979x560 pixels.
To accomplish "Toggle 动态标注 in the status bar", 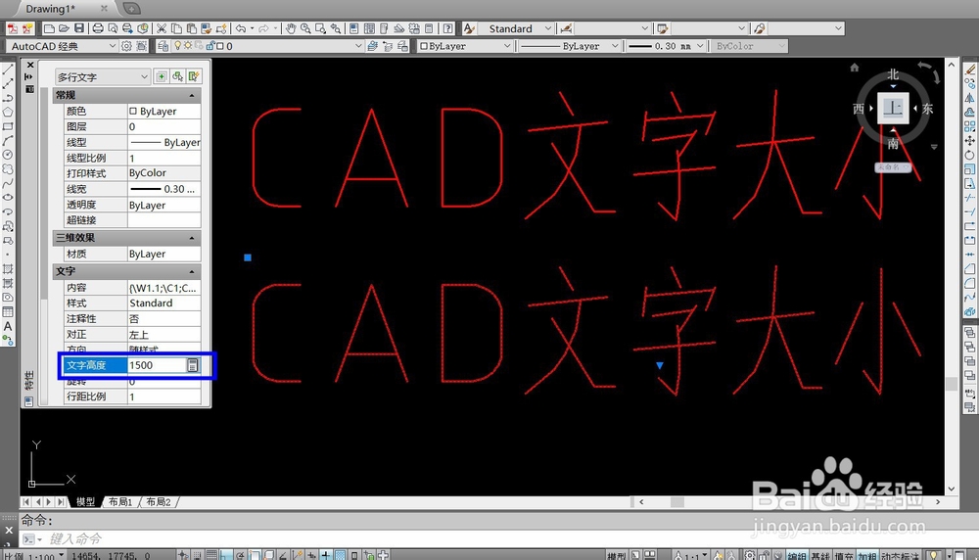I will (x=900, y=555).
